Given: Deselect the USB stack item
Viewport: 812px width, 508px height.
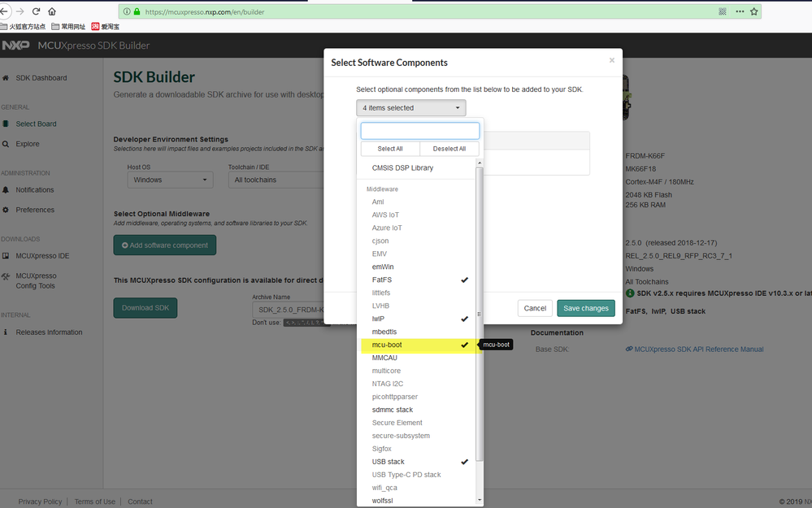Looking at the screenshot, I should click(418, 462).
